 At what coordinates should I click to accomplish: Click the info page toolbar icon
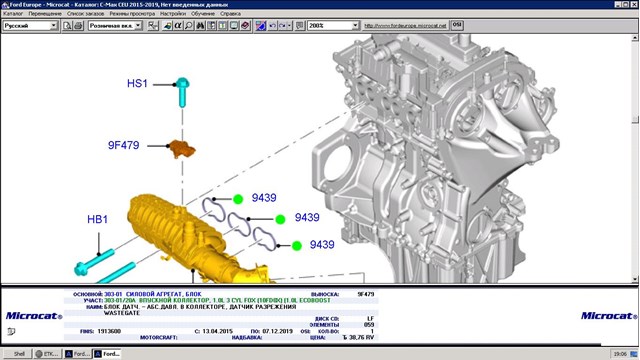point(222,25)
